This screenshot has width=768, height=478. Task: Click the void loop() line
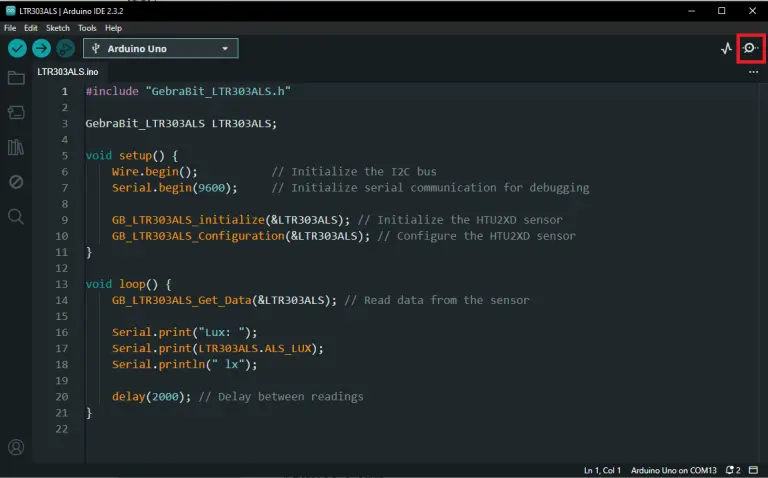128,284
